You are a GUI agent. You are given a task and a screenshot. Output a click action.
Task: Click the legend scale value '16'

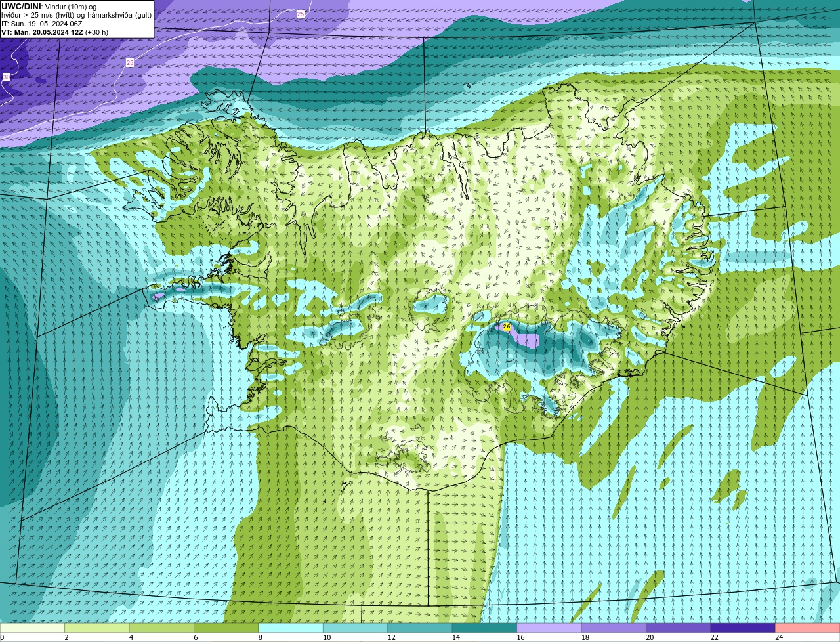tap(520, 637)
